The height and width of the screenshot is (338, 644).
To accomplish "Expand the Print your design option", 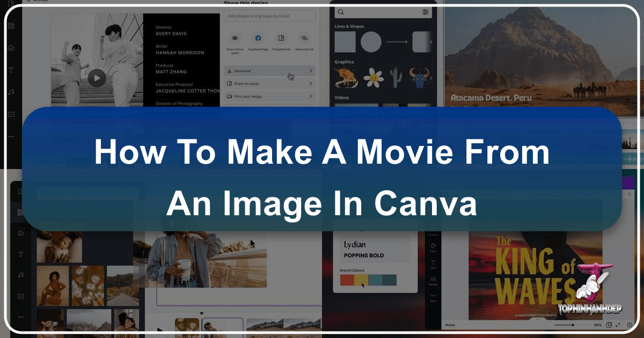I will click(x=269, y=97).
